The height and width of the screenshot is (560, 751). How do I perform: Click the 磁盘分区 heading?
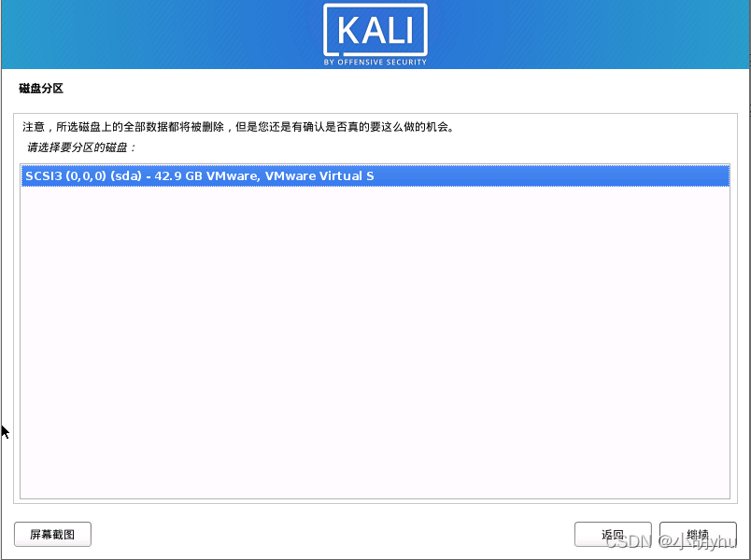41,88
